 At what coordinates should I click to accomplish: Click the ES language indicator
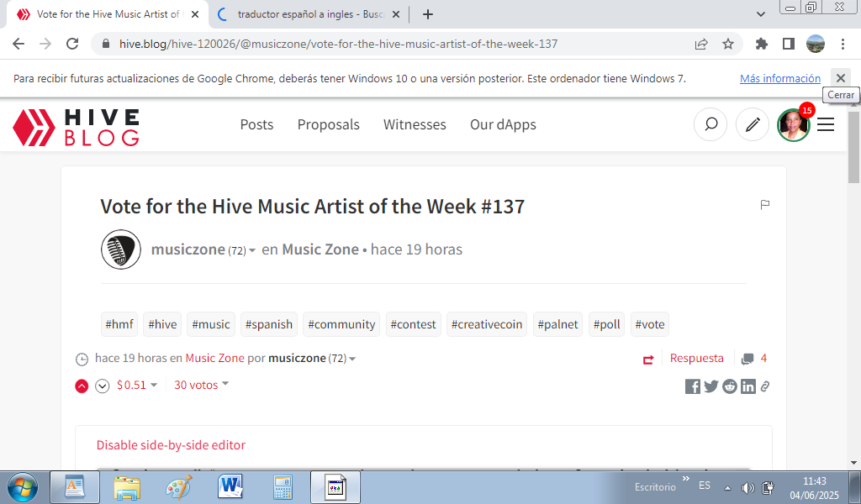[x=705, y=486]
